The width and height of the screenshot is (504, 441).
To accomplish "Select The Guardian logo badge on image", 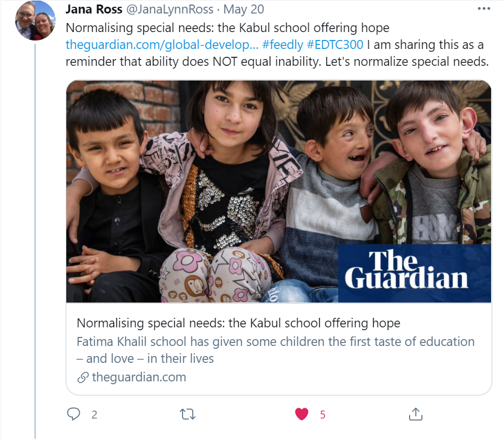I will 415,273.
